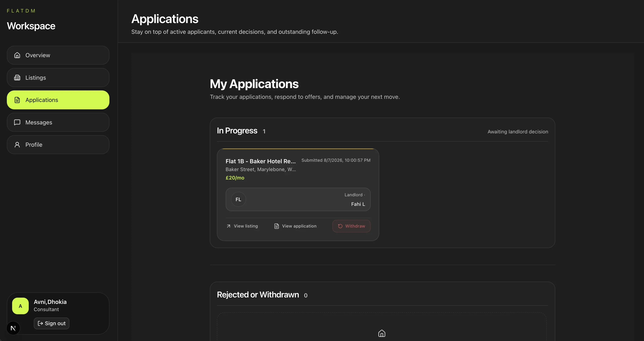Open View application for Flat 1B

pos(295,226)
